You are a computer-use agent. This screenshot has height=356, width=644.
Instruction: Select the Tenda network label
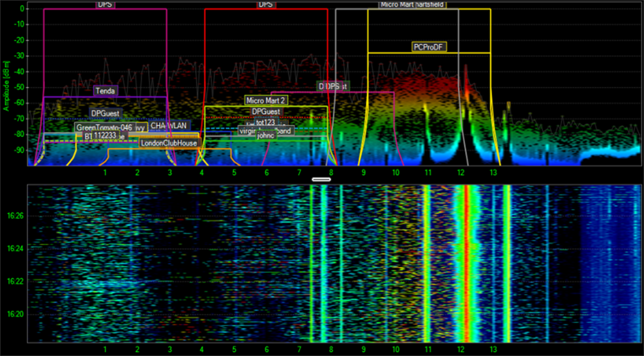click(106, 91)
